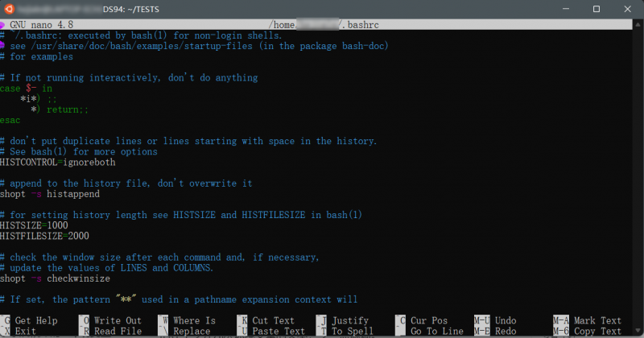Image resolution: width=644 pixels, height=338 pixels.
Task: Click the Go To Line shortcut
Action: [x=438, y=331]
